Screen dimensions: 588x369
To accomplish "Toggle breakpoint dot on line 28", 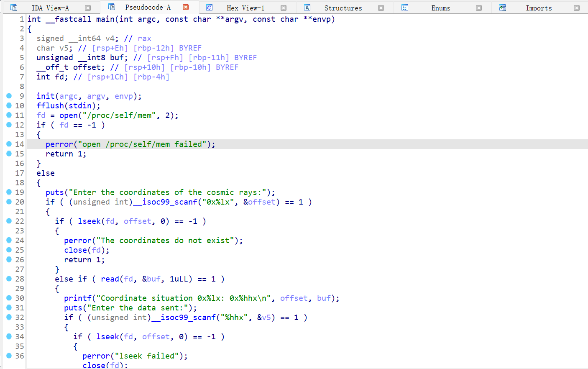I will [x=9, y=279].
